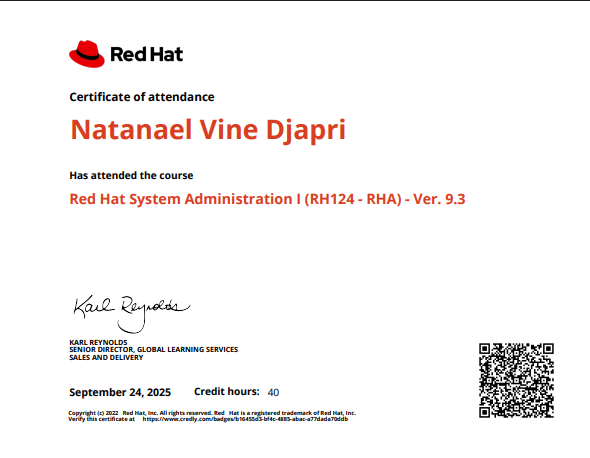
Task: Click the 'Copyright (c) 2022' notice line
Action: pyautogui.click(x=212, y=413)
